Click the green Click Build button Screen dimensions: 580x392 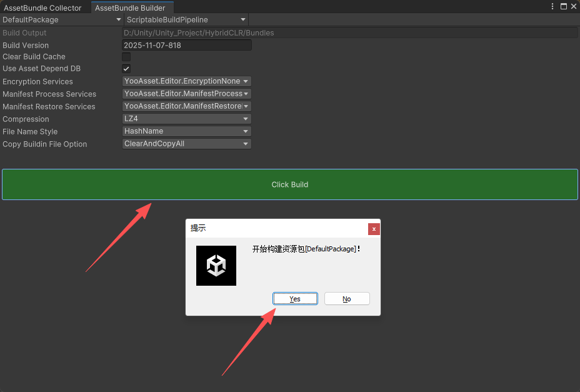(x=290, y=184)
